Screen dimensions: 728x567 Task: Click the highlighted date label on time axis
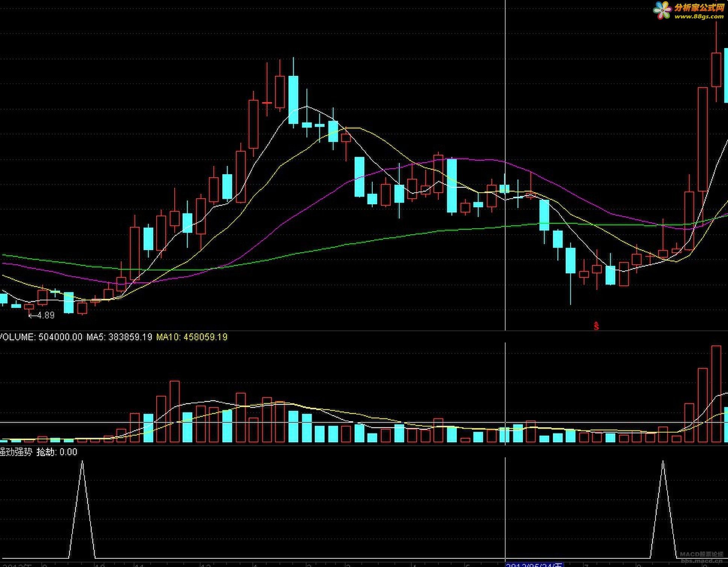click(535, 564)
